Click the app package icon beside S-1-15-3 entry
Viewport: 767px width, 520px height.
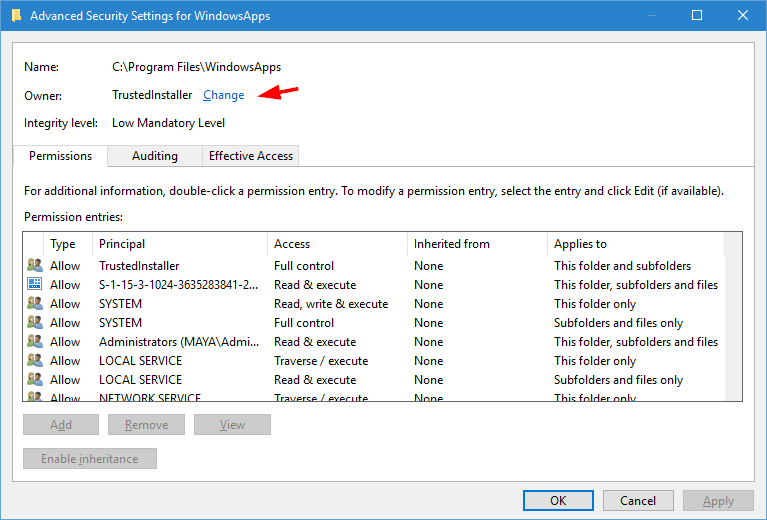(x=35, y=284)
